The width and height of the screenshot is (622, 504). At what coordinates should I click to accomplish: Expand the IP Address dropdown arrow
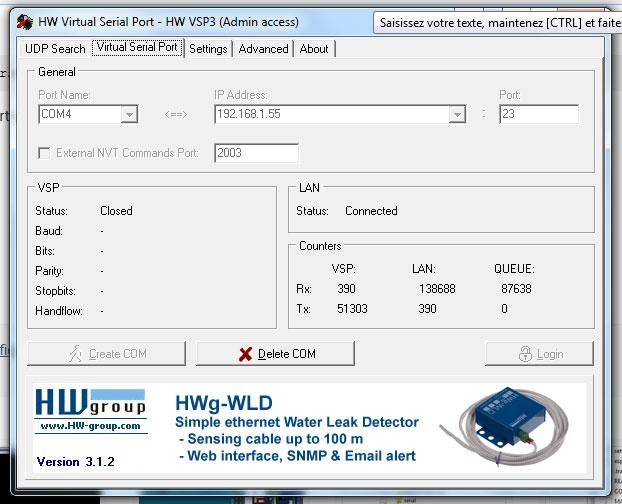457,115
